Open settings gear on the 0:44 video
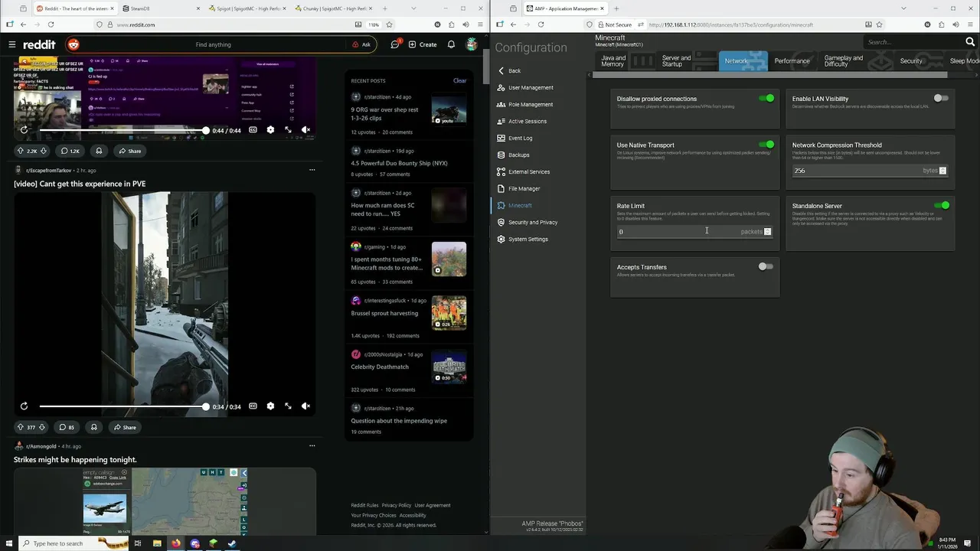 pyautogui.click(x=270, y=130)
